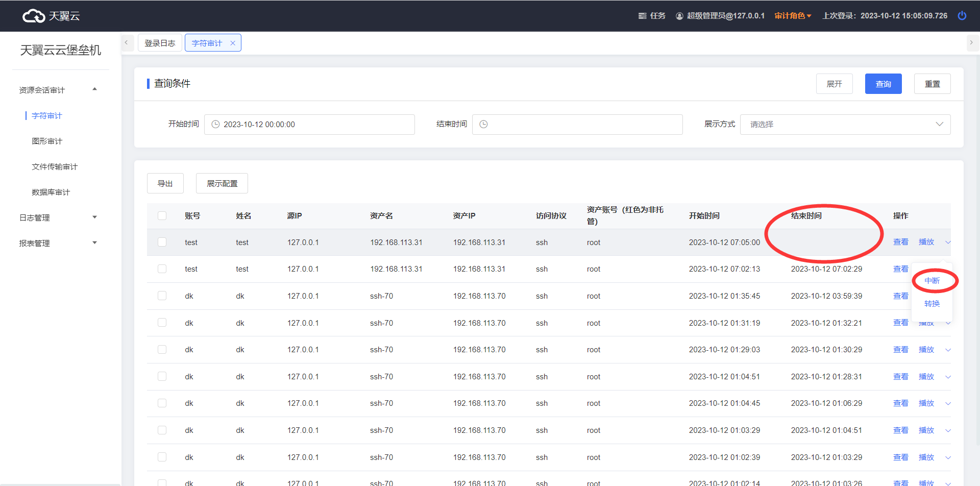Viewport: 980px width, 486px height.
Task: Click the 导出 export button
Action: pyautogui.click(x=165, y=184)
